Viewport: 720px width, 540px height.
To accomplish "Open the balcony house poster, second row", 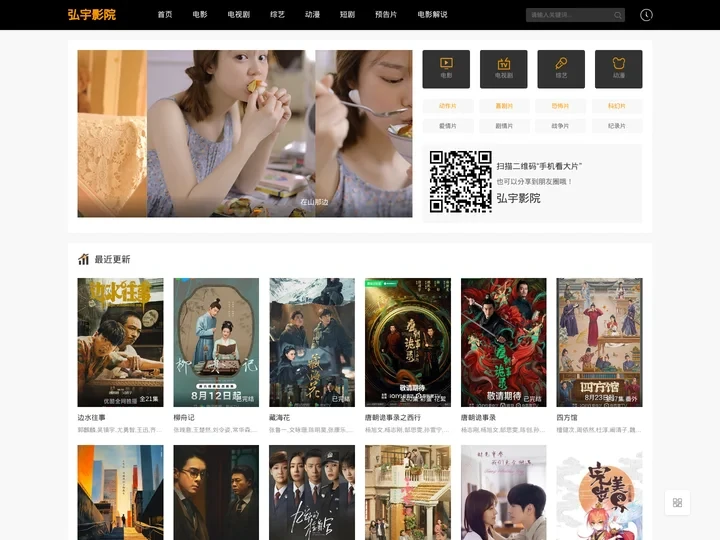I will 408,492.
